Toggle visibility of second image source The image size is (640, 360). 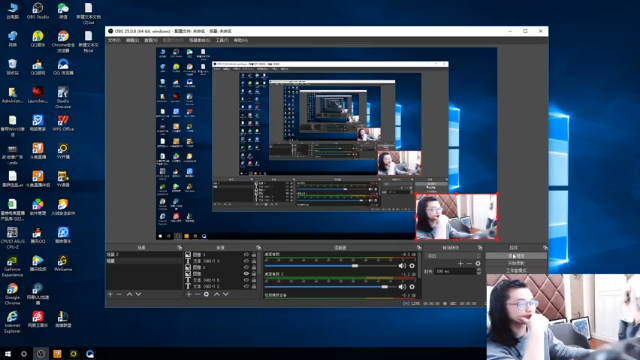coord(246,267)
